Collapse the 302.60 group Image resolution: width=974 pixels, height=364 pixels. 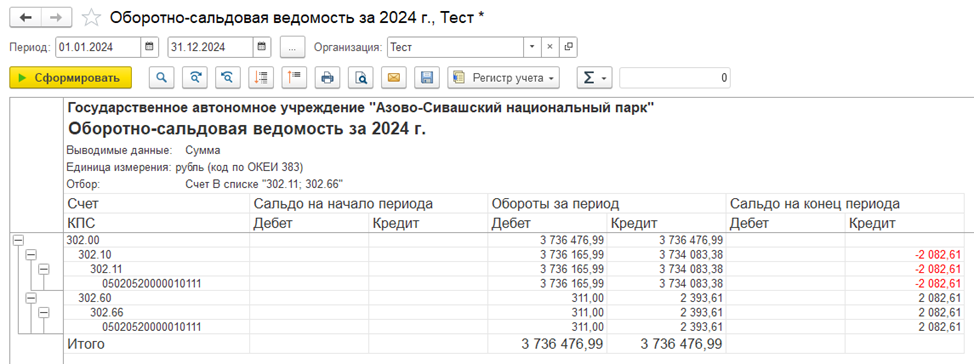[30, 298]
